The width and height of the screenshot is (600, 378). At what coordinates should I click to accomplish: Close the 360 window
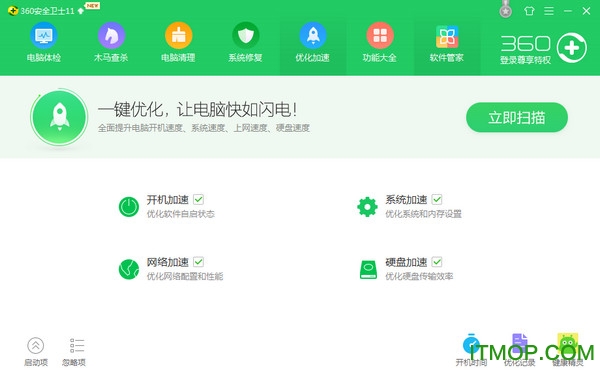(586, 11)
